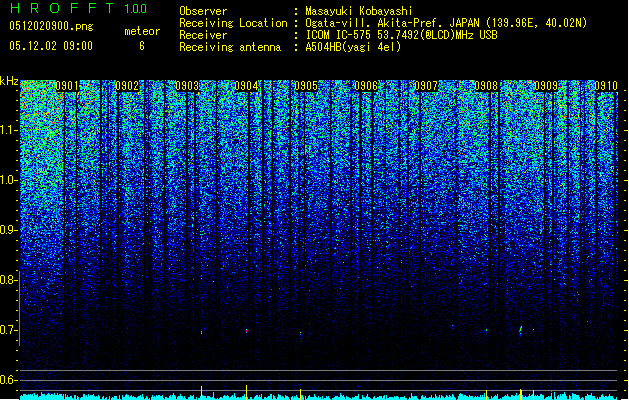
Task: Click the kHz axis unit label
Action: [x=9, y=81]
